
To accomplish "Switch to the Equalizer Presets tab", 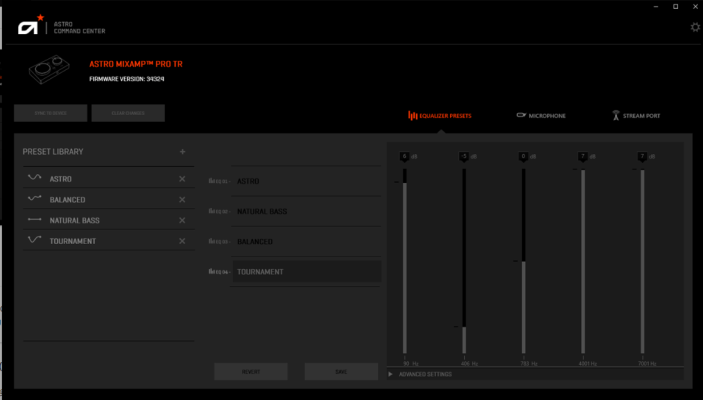I will point(440,116).
